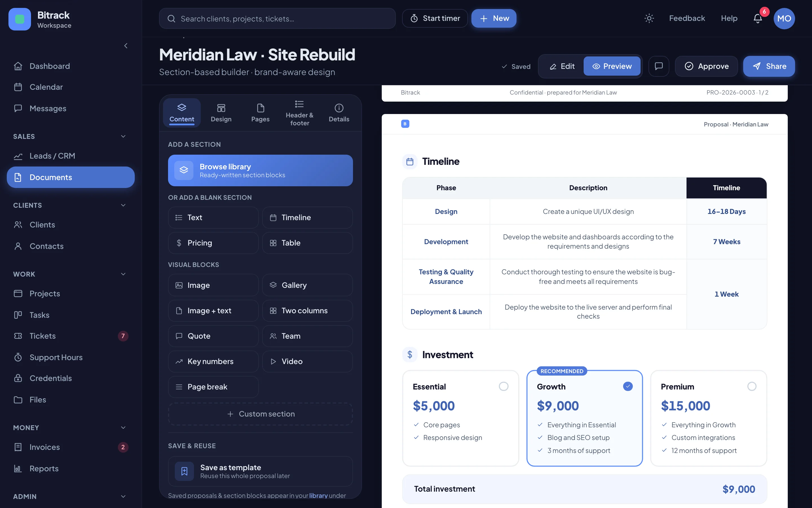Screen dimensions: 812x508
Task: Open Contacts page
Action: pos(70,246)
